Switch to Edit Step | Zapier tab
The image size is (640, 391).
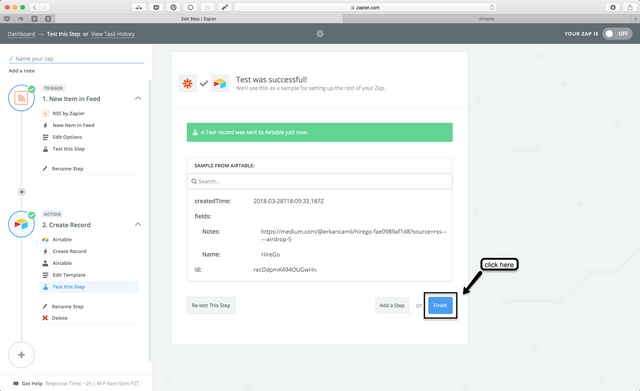tap(199, 19)
